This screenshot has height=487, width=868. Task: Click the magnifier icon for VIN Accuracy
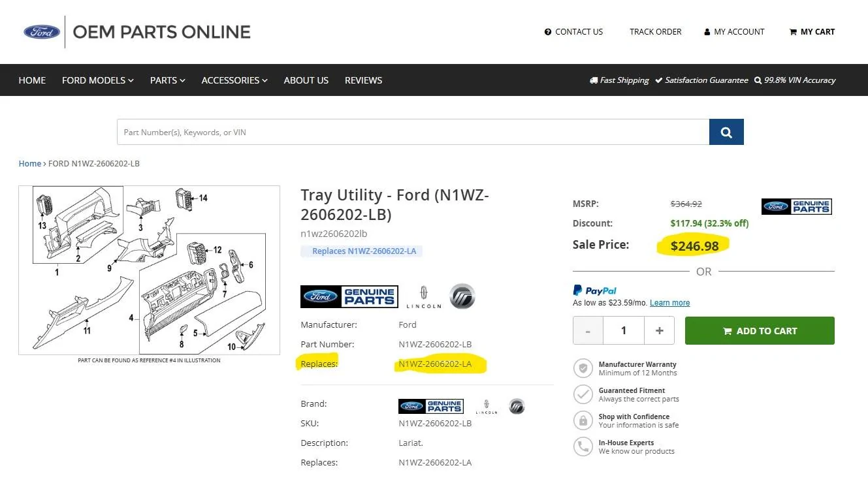(x=758, y=80)
